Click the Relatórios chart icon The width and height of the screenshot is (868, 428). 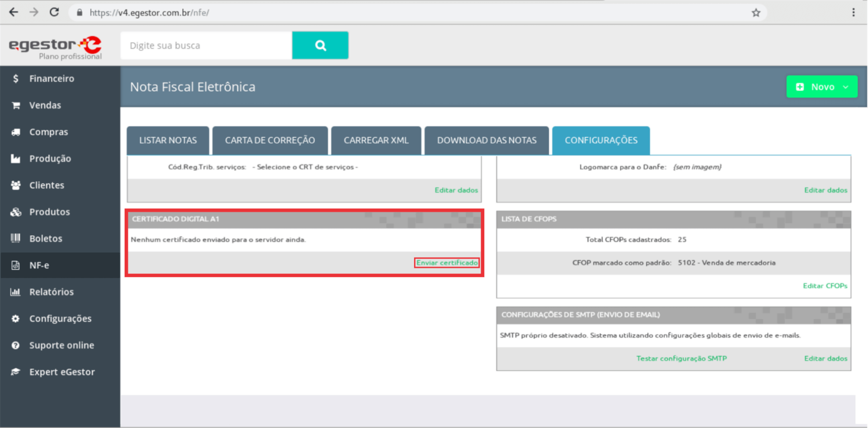(x=16, y=292)
